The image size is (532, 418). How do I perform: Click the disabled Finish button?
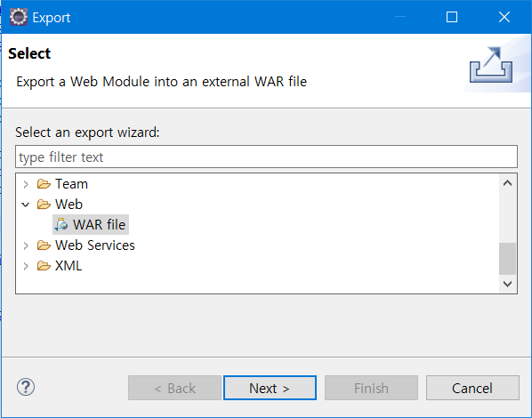(371, 388)
